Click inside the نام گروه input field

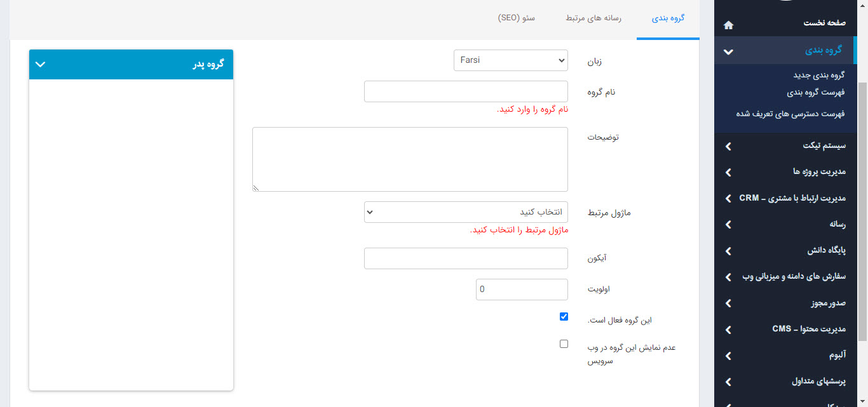466,91
